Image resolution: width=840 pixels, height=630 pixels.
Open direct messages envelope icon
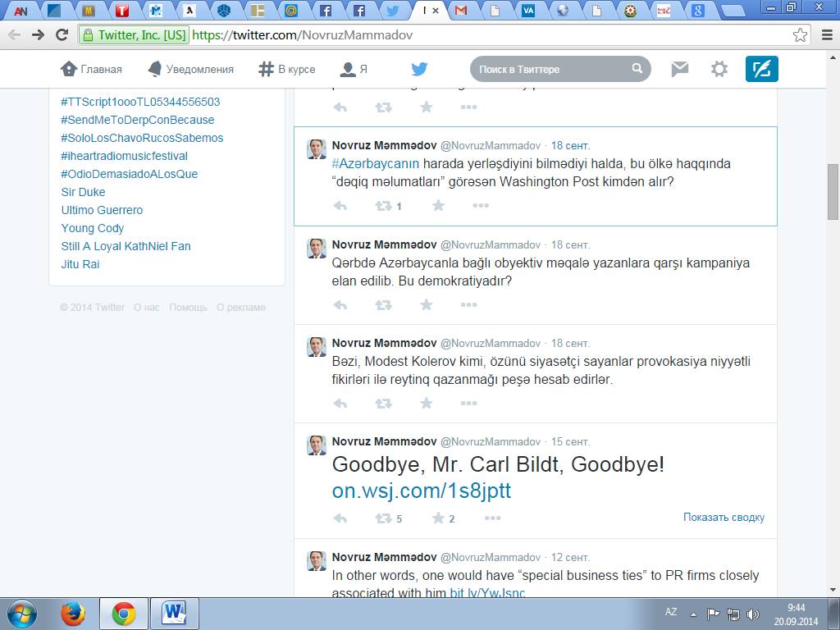click(x=680, y=69)
